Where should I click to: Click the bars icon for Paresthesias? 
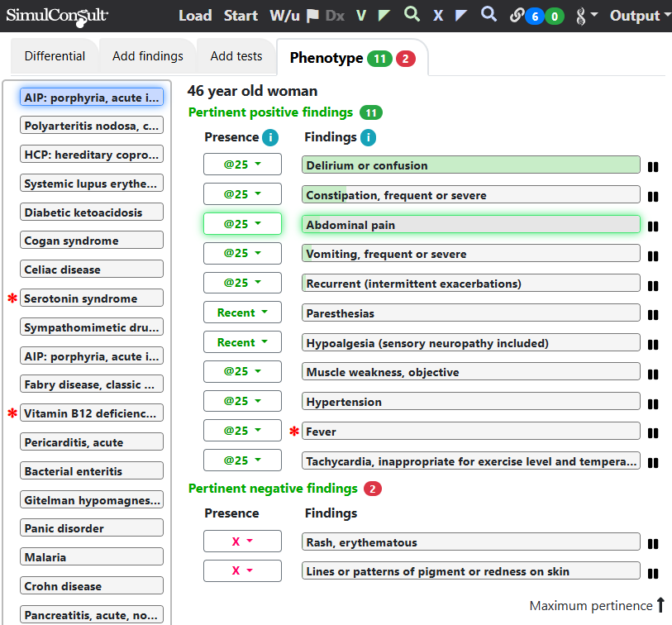click(x=653, y=315)
